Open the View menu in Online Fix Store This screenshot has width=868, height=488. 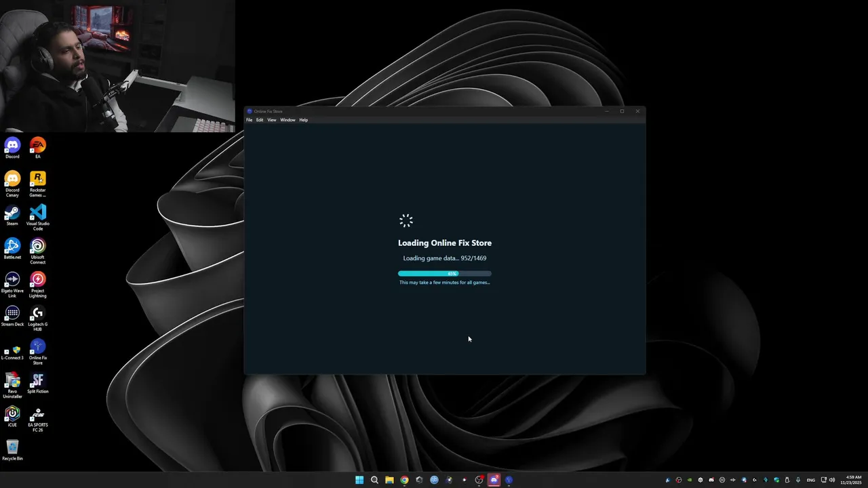[x=272, y=120]
